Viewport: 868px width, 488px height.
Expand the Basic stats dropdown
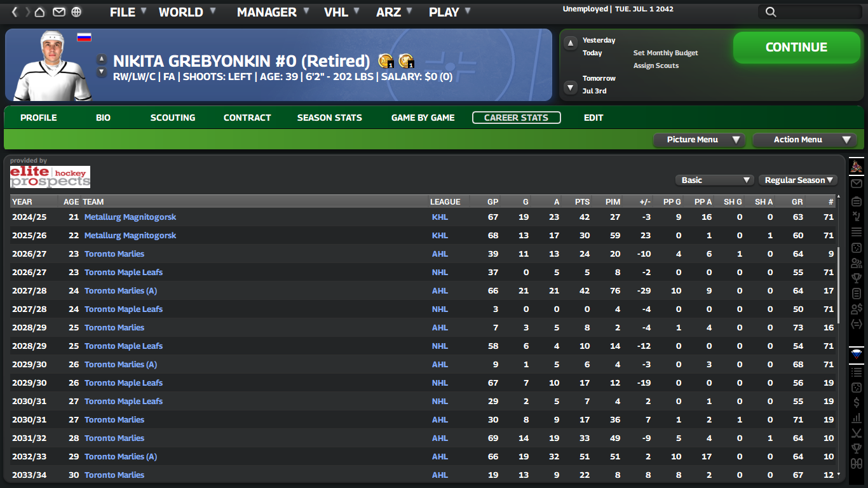click(714, 180)
